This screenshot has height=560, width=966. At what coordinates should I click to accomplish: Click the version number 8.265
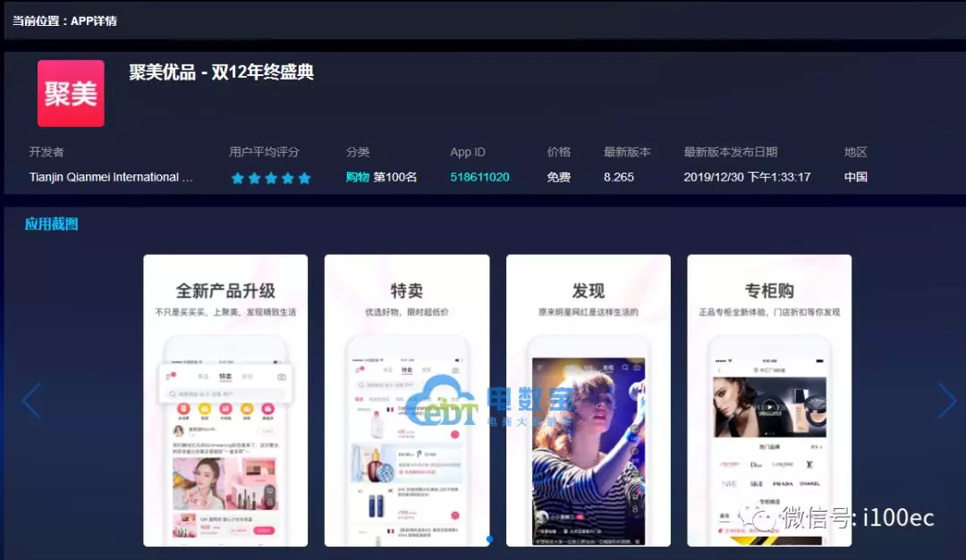pos(619,177)
